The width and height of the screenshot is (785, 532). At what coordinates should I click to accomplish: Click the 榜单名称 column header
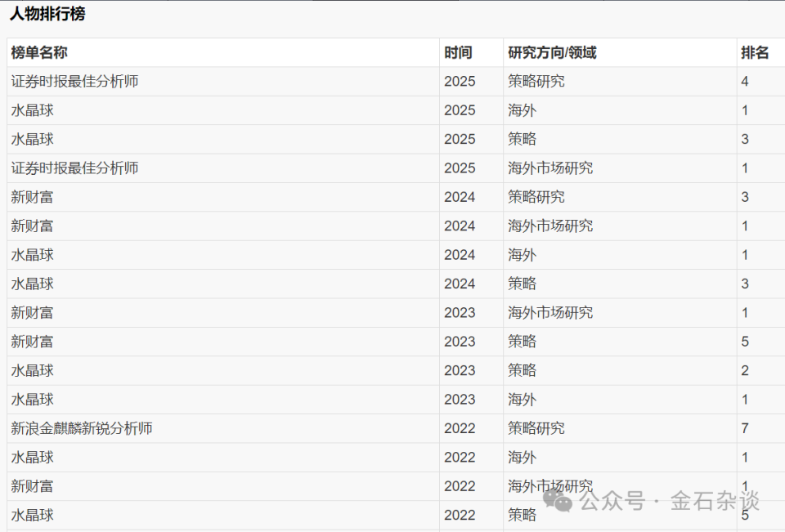[39, 52]
